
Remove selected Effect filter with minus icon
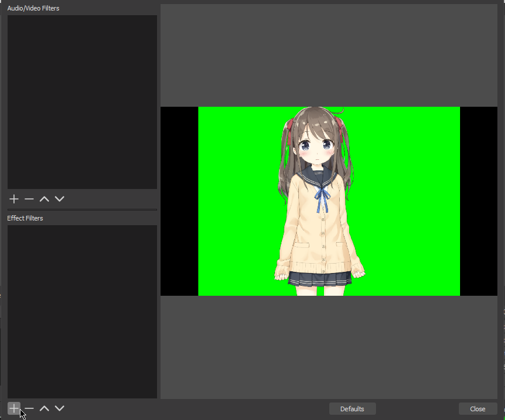point(29,408)
